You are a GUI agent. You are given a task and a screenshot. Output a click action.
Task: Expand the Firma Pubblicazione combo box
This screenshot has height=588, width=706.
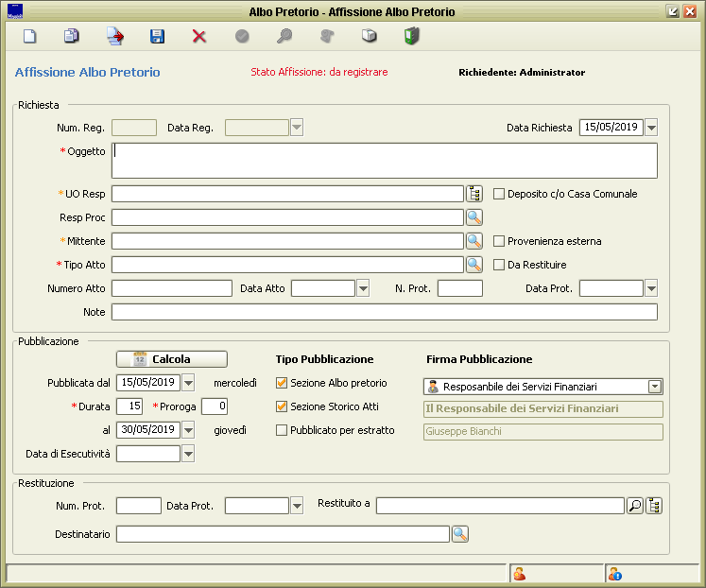[654, 386]
